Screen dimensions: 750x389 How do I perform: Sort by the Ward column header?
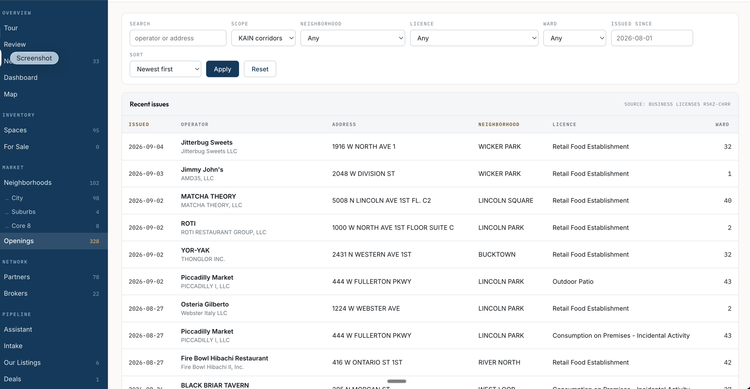pos(722,124)
